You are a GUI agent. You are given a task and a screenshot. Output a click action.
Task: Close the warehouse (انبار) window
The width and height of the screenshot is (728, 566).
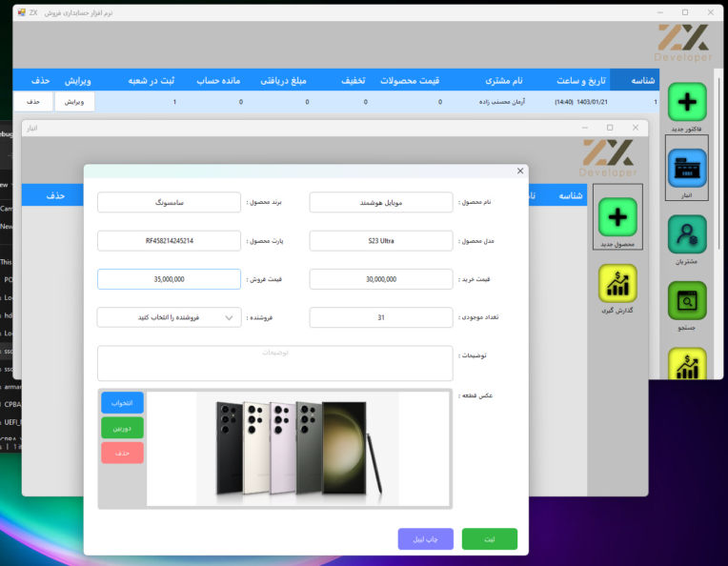point(636,128)
